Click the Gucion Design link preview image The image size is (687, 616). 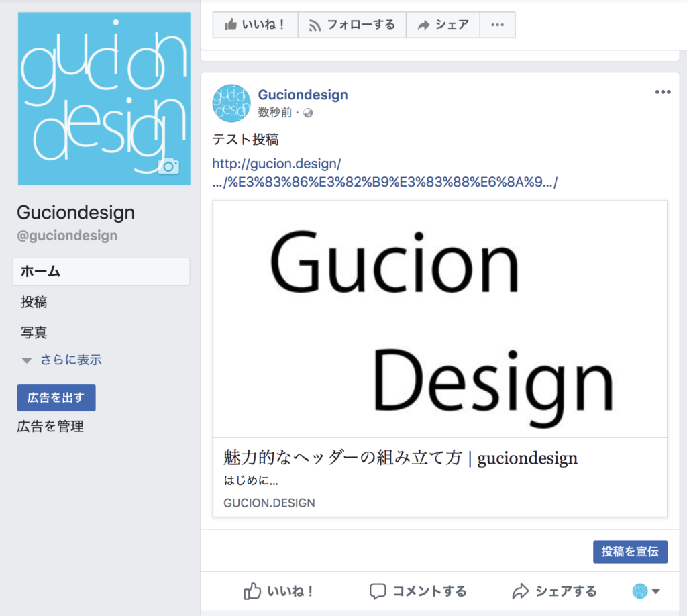point(439,319)
